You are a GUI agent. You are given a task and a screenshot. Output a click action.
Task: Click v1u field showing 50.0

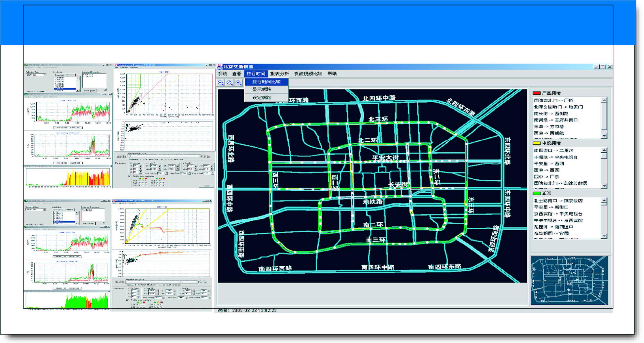coord(206,166)
